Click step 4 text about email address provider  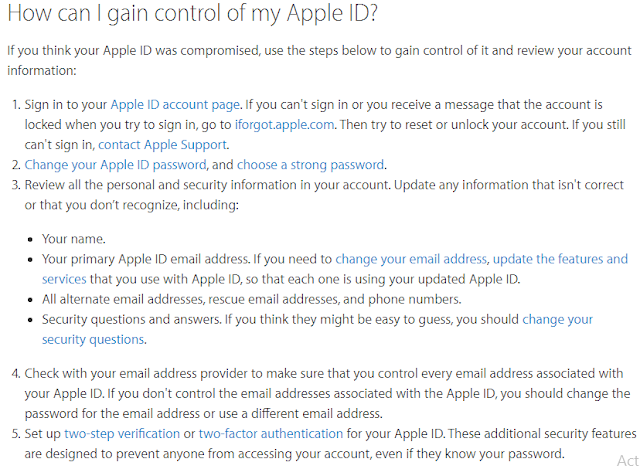327,394
